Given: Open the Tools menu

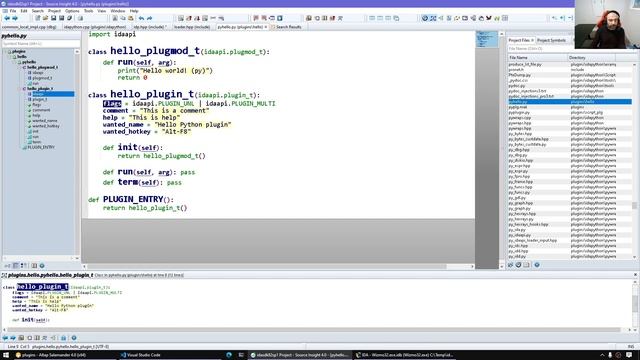Looking at the screenshot, I should click(89, 11).
